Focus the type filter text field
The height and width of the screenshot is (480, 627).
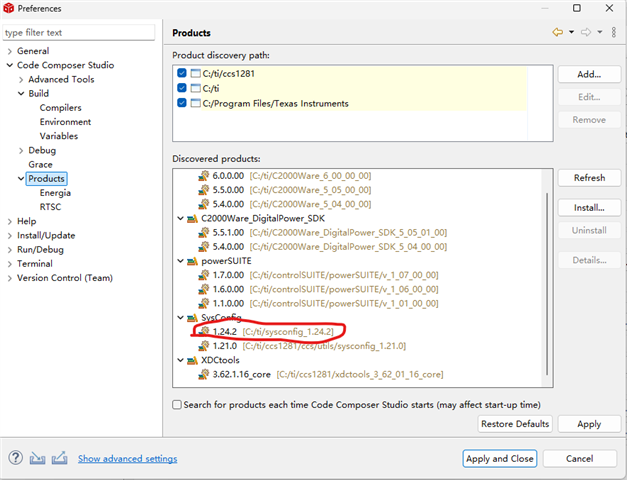tap(78, 32)
